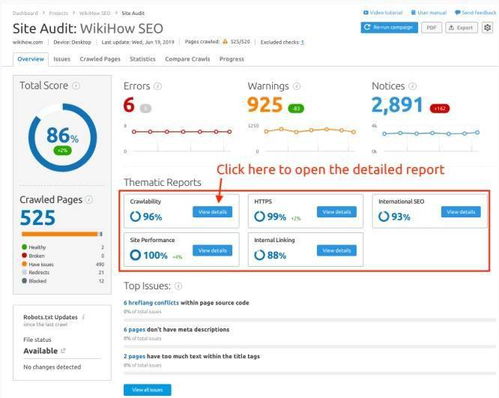
Task: Open external link icon beside Available
Action: 63,351
